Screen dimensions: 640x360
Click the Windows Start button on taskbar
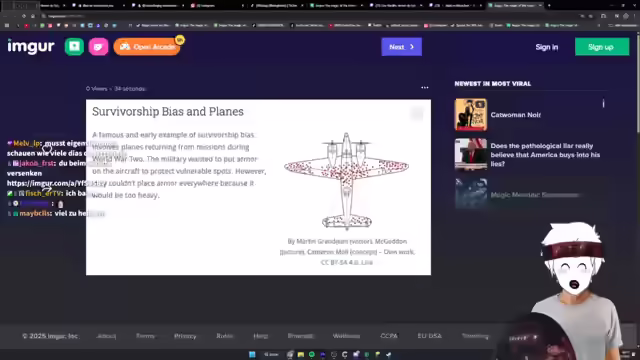(252, 354)
